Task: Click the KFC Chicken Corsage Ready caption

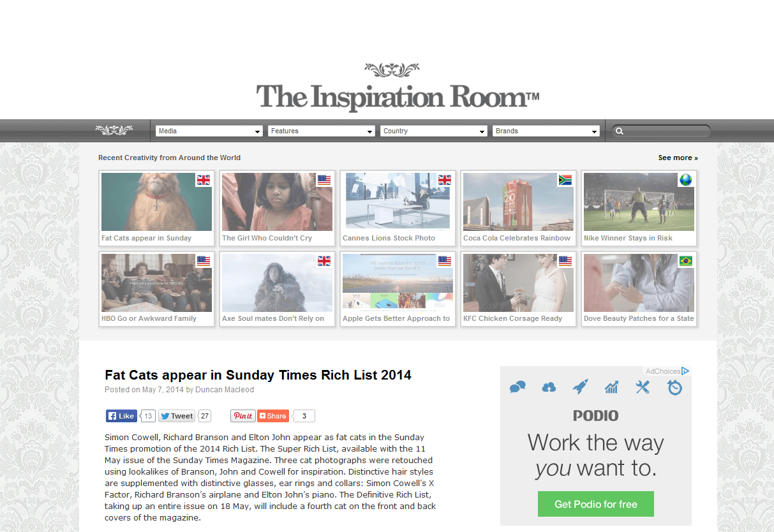Action: click(x=513, y=318)
